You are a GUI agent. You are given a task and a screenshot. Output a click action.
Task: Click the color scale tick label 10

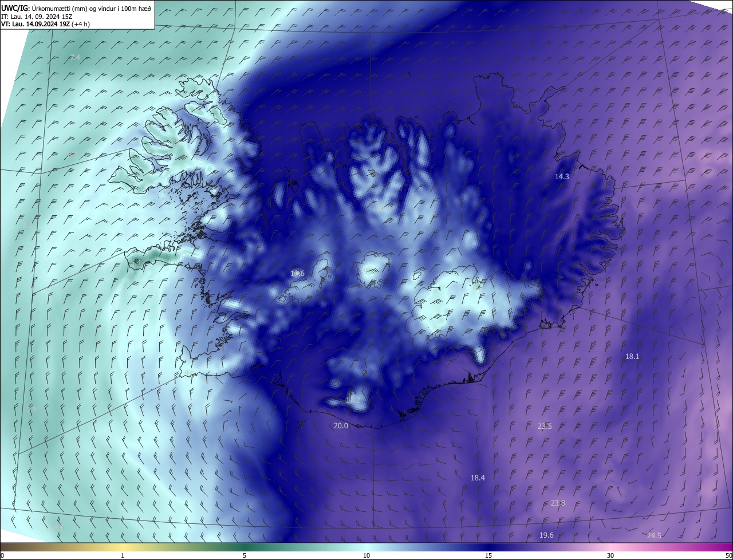pyautogui.click(x=366, y=556)
